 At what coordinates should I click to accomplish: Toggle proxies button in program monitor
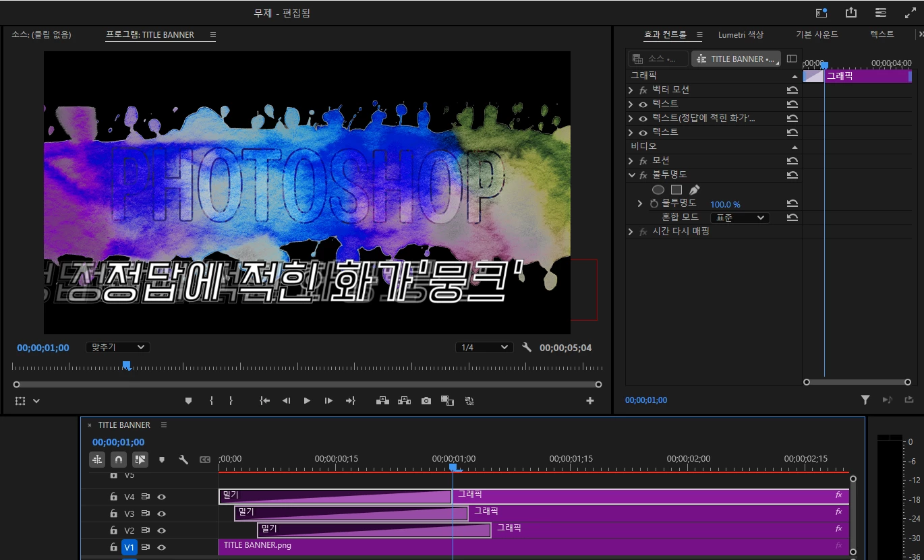pos(469,400)
